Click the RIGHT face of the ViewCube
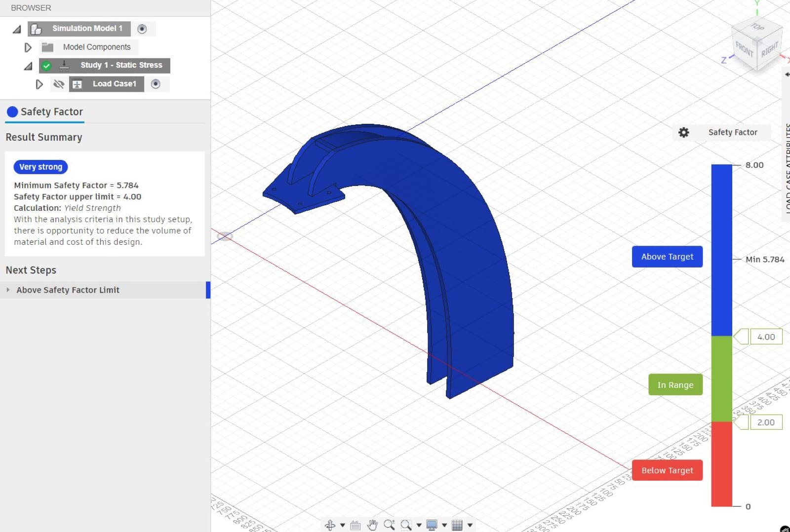The image size is (790, 532). [x=769, y=50]
